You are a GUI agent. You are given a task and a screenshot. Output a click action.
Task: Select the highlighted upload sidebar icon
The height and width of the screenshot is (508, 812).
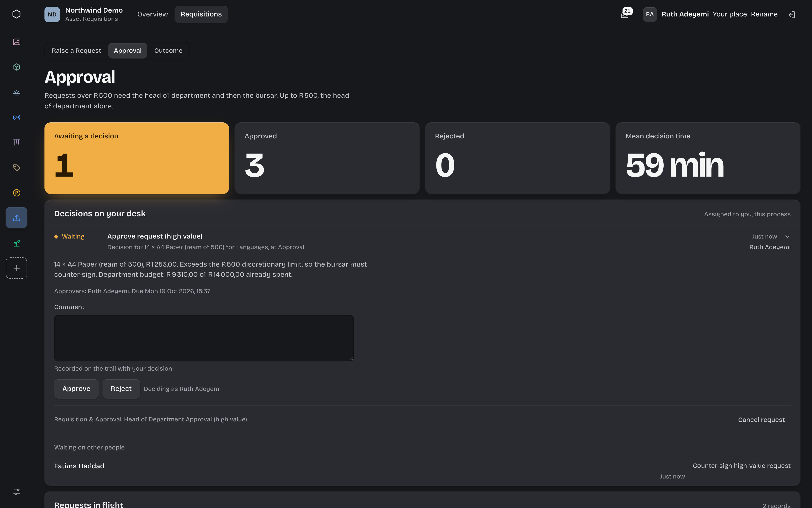[16, 218]
